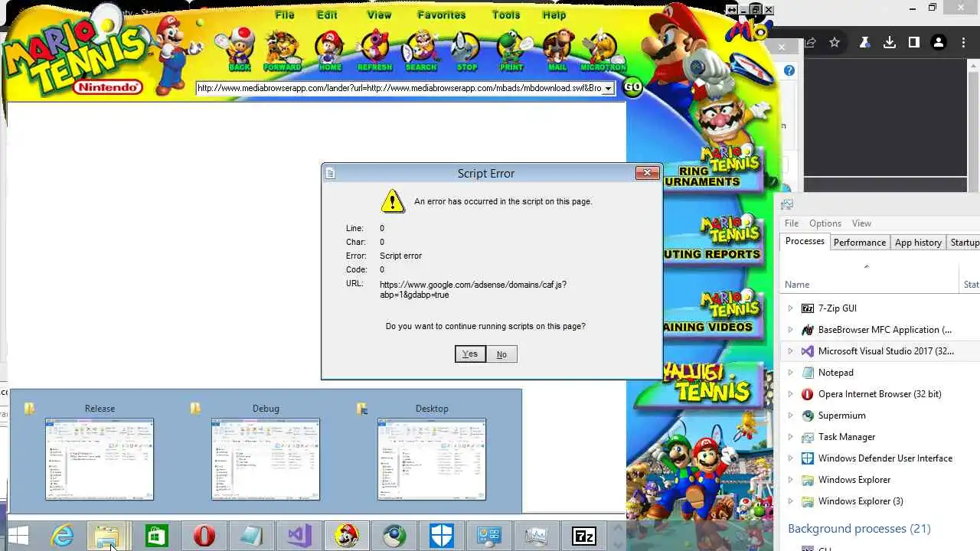
Task: Click the downloads icon in background browser
Action: pyautogui.click(x=890, y=43)
